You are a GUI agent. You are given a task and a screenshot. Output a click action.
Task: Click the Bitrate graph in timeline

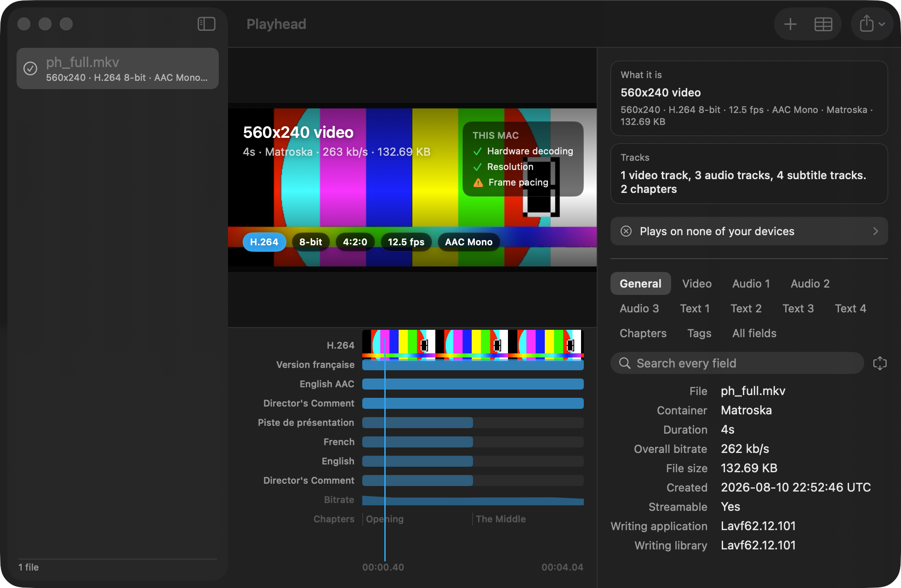(473, 500)
